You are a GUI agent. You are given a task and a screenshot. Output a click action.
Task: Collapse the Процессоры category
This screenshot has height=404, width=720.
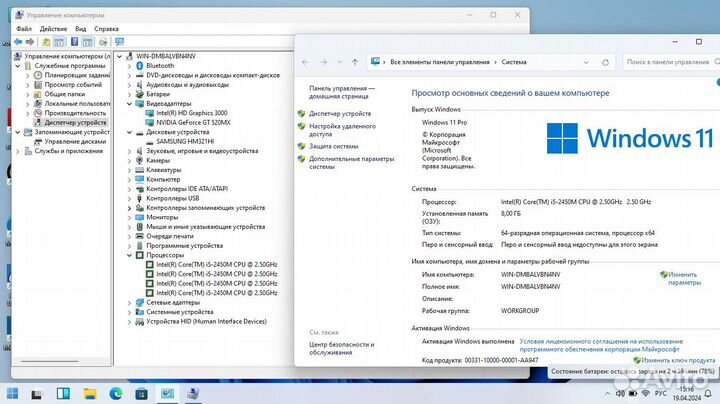click(x=129, y=255)
